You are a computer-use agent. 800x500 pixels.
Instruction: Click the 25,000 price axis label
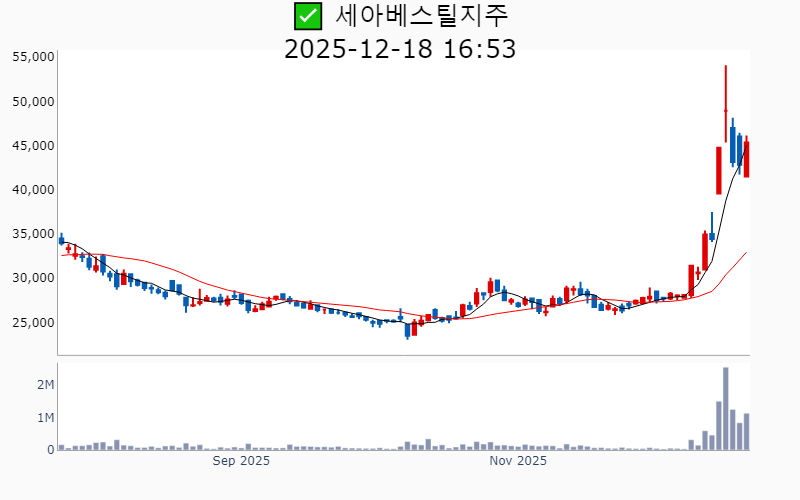tap(33, 322)
